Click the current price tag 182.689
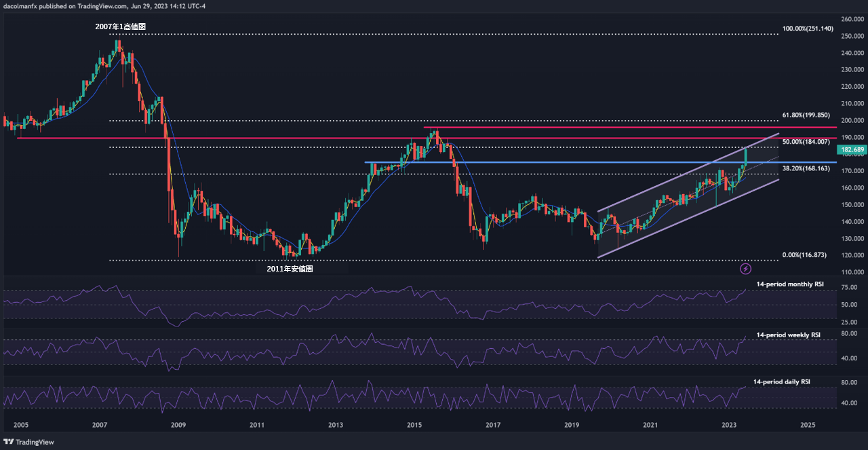The width and height of the screenshot is (868, 450). tap(852, 149)
